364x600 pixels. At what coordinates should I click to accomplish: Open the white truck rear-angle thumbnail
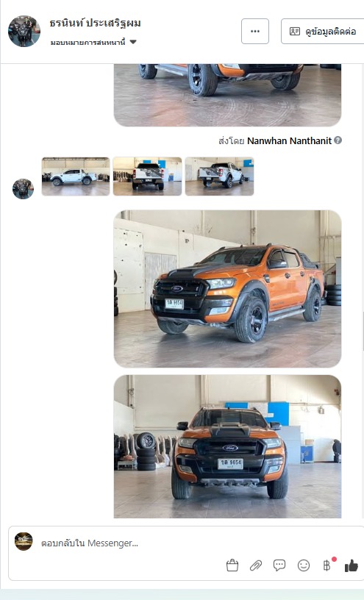(219, 176)
